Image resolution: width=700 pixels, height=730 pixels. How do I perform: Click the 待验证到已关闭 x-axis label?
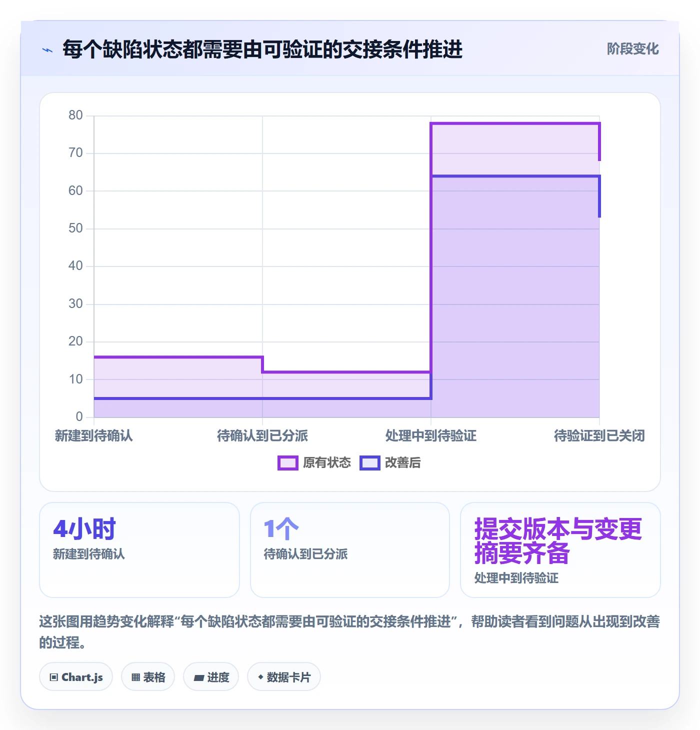[599, 436]
